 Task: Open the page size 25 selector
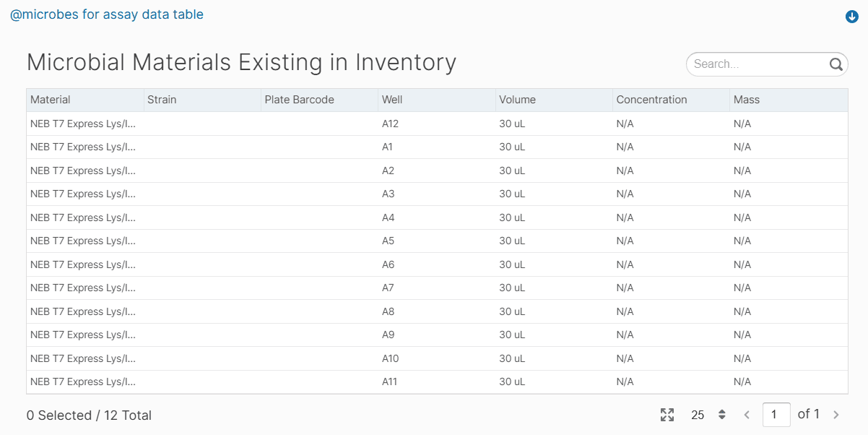[x=708, y=415]
